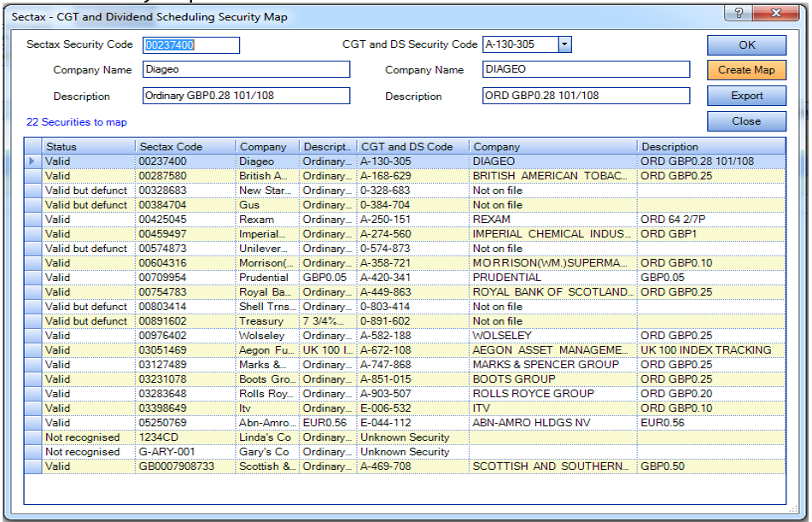Screen dimensions: 812x522
Task: Select the MORRISON(WM.)SUPERMA company cell
Action: tap(553, 263)
